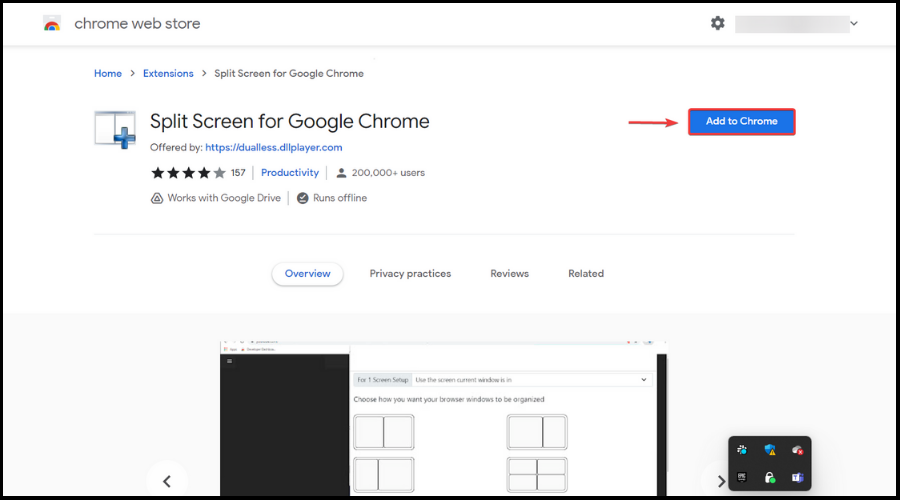Open Slack icon in the system tray popup

(x=742, y=450)
